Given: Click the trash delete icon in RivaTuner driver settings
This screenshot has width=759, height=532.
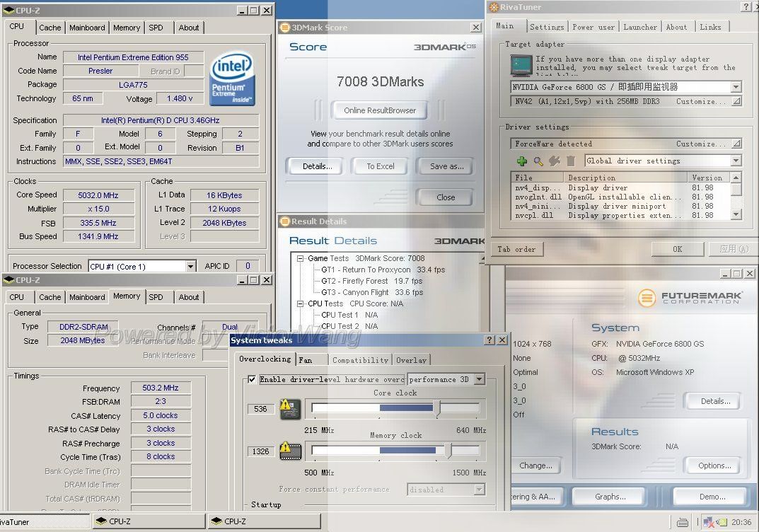Looking at the screenshot, I should point(571,161).
